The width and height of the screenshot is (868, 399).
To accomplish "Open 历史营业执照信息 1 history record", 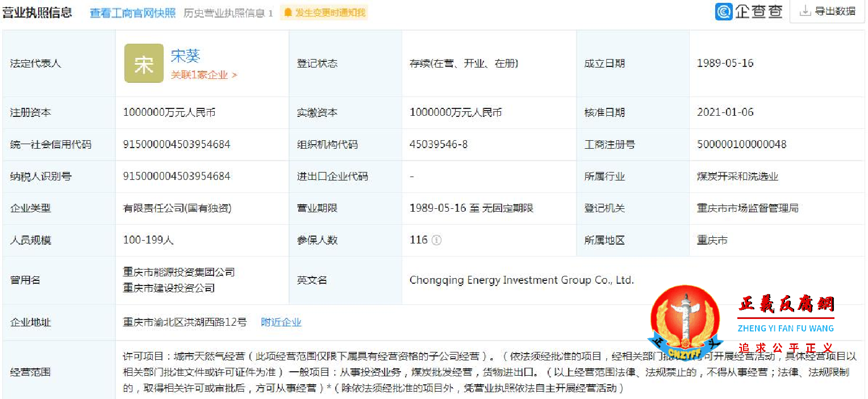I will click(227, 11).
